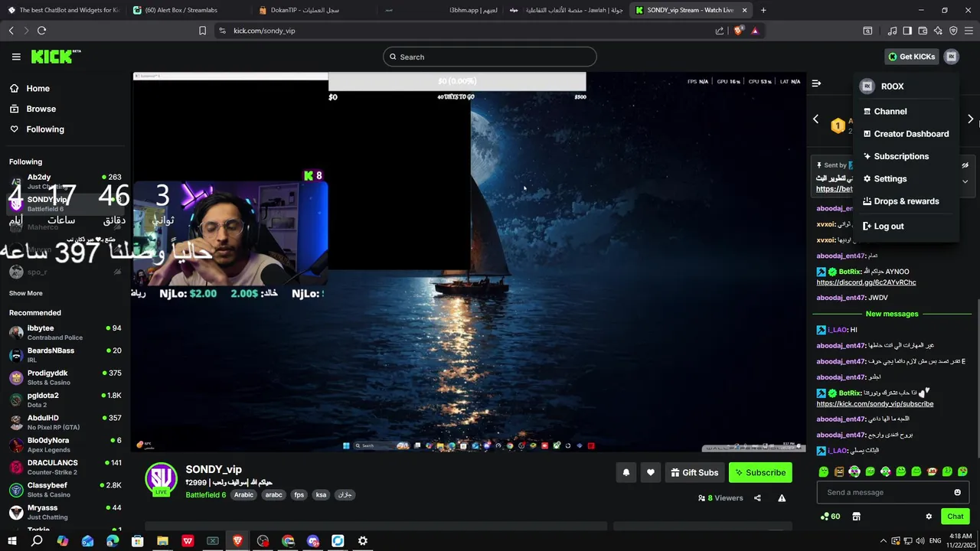
Task: Click the 60 channel points icon
Action: coord(829,517)
